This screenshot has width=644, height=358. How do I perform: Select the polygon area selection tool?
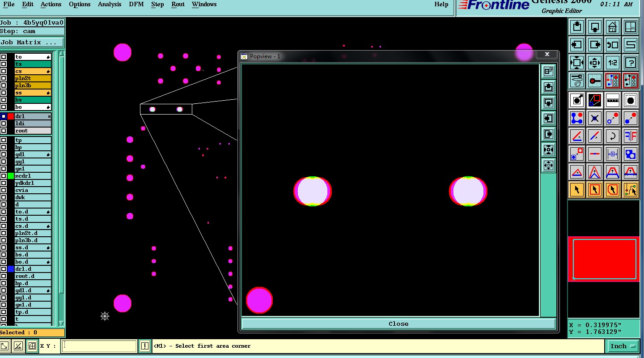pos(612,190)
